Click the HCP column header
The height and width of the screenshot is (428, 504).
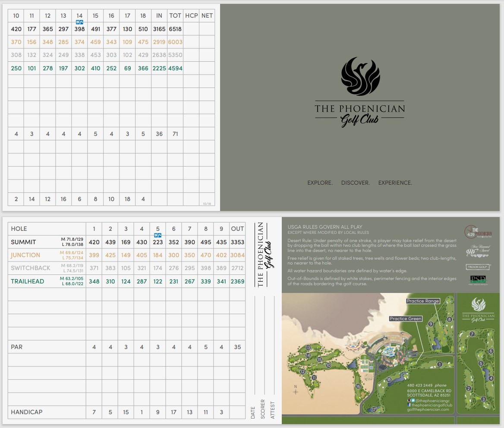coord(191,16)
